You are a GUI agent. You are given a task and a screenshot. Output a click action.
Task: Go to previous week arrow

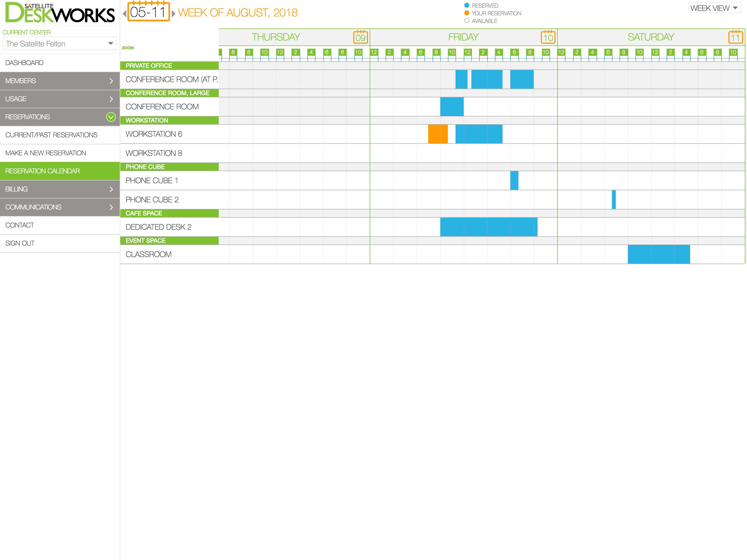point(124,13)
